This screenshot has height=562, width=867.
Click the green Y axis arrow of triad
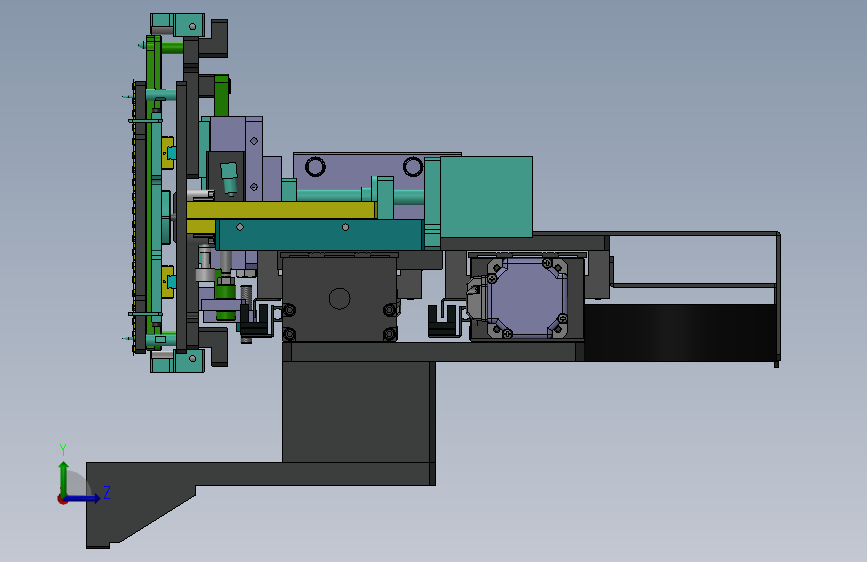click(64, 477)
